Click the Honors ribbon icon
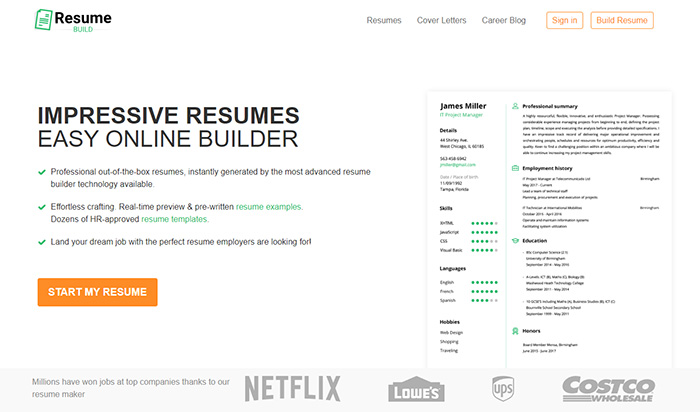The image size is (700, 412). pos(514,330)
